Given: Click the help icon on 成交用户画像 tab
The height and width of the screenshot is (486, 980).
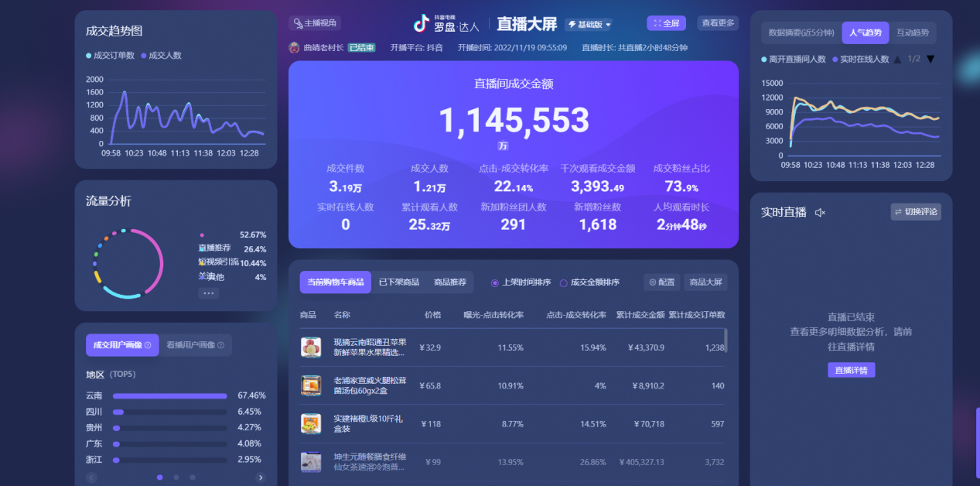Looking at the screenshot, I should tap(147, 346).
